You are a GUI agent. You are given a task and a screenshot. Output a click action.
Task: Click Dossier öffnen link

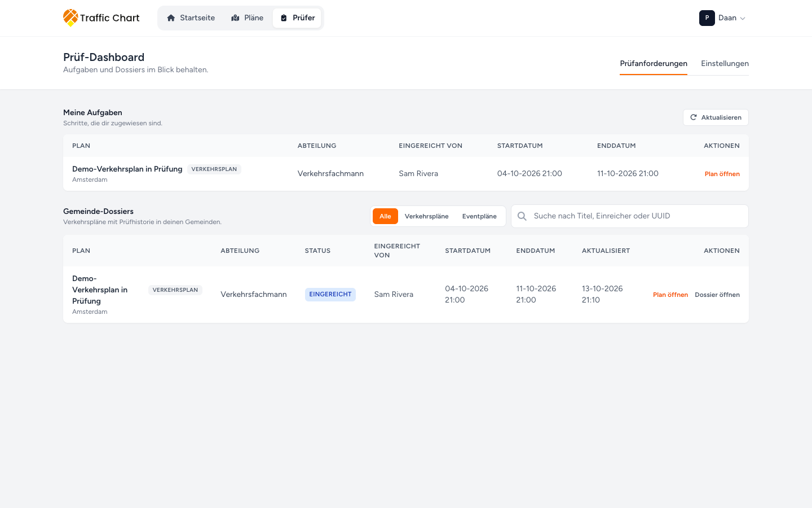717,295
